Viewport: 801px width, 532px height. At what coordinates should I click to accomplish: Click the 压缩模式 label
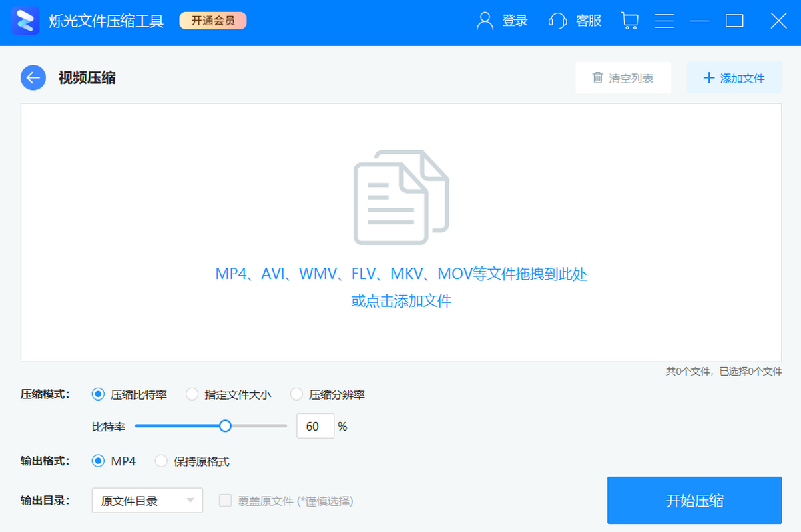click(45, 394)
